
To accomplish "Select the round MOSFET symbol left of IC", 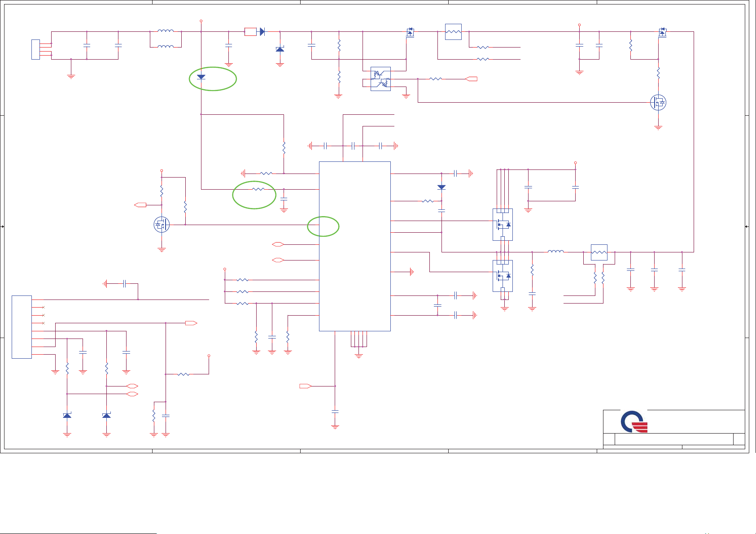I will point(162,225).
